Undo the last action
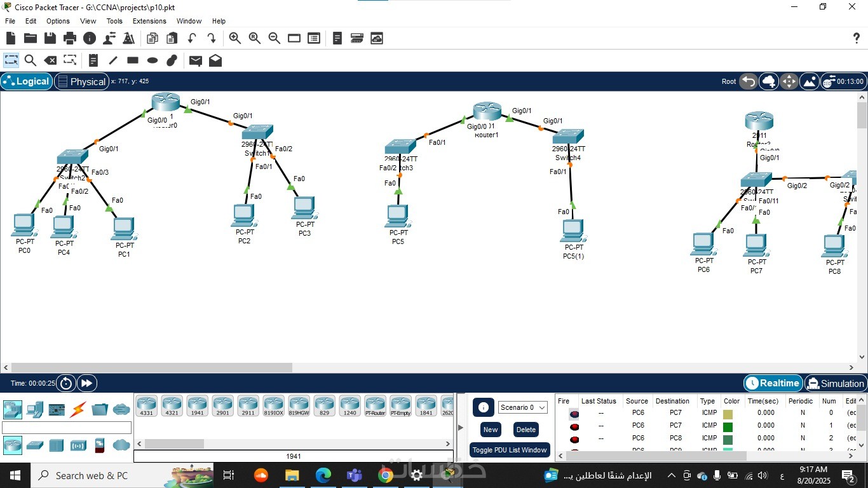Screen dimensions: 868x488 [191, 38]
